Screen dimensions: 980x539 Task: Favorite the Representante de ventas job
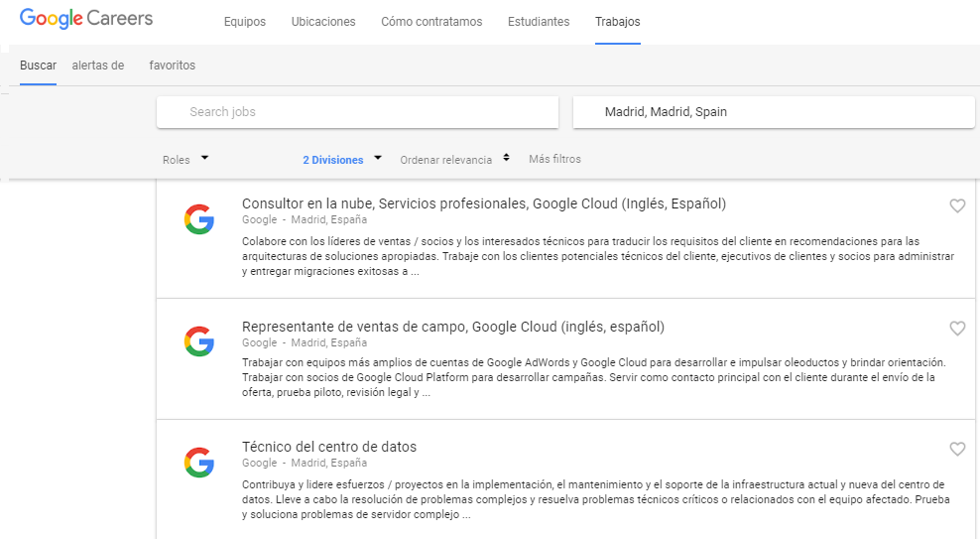pyautogui.click(x=957, y=329)
